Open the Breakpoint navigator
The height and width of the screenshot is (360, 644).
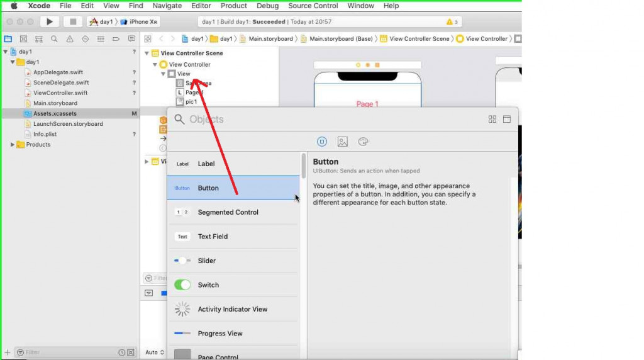pyautogui.click(x=116, y=39)
